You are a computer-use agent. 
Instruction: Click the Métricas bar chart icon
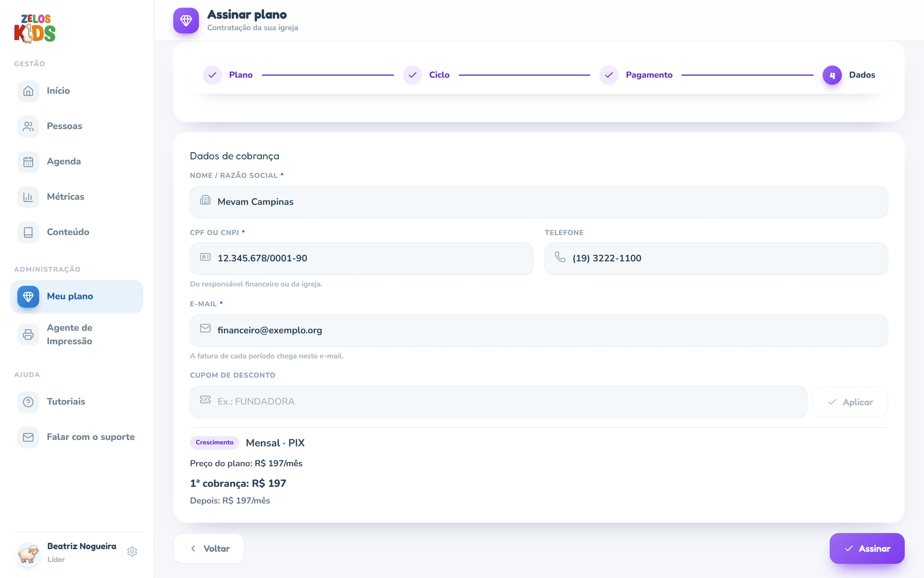pos(28,197)
